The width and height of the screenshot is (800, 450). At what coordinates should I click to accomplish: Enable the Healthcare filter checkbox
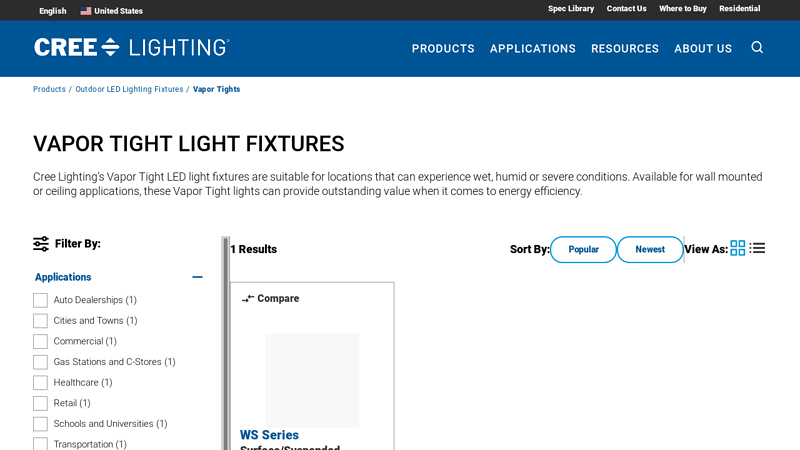pos(40,383)
